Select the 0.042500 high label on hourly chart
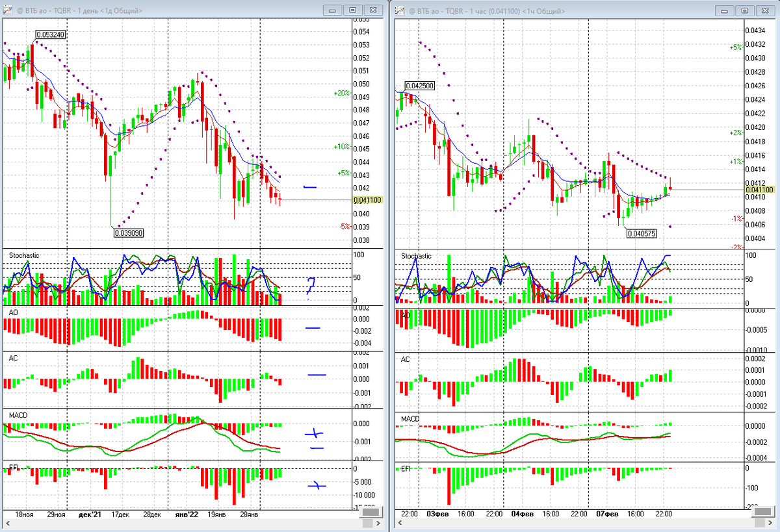This screenshot has height=532, width=780. click(419, 86)
